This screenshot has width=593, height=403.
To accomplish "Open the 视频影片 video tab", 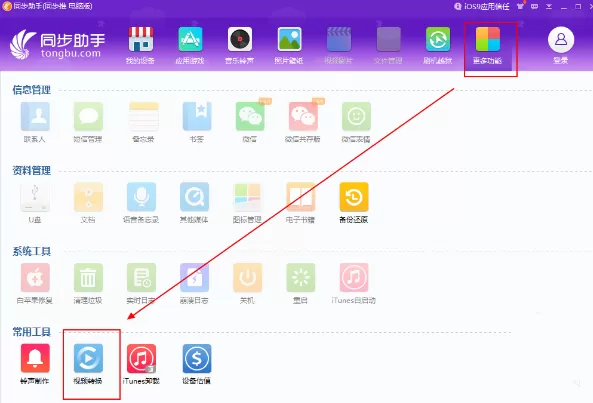I will tap(339, 45).
